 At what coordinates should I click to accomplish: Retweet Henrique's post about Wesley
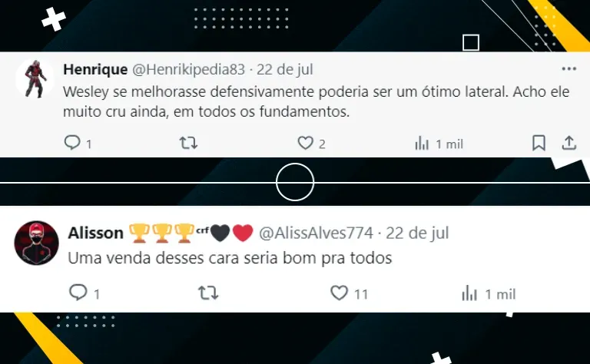[188, 143]
